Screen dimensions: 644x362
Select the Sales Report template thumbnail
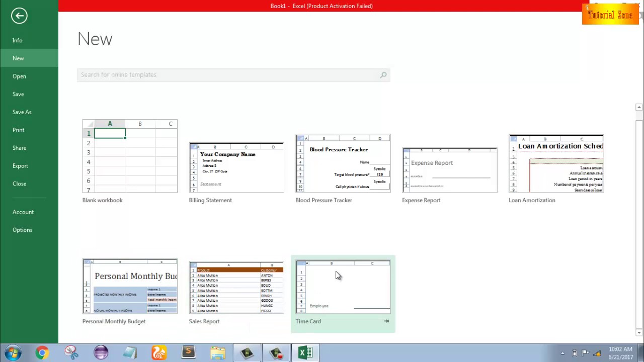pyautogui.click(x=236, y=287)
